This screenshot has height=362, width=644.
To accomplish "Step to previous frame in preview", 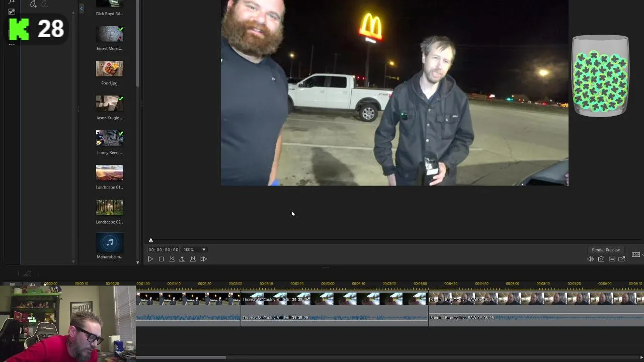I will [x=172, y=259].
